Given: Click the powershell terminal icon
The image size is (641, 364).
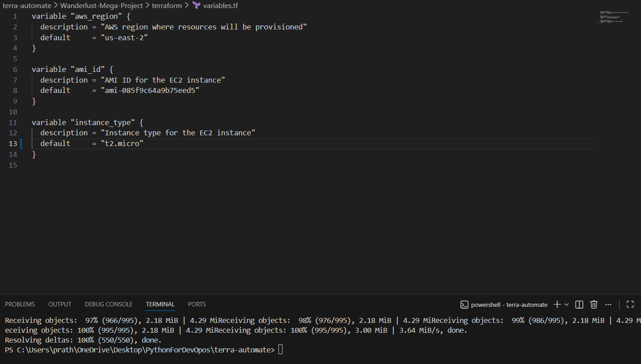Looking at the screenshot, I should coord(464,305).
